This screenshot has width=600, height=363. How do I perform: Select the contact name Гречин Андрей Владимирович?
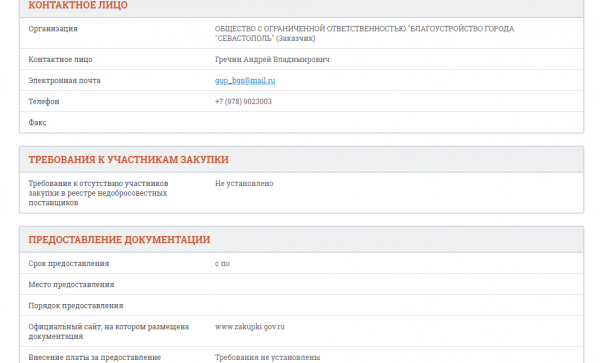click(272, 59)
